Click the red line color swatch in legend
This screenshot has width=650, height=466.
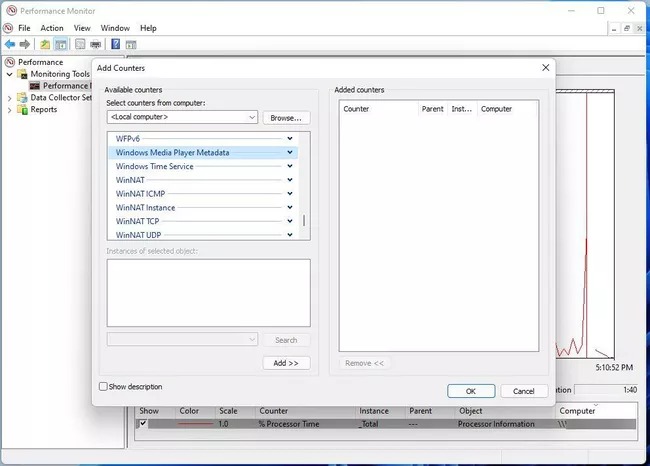coord(195,424)
